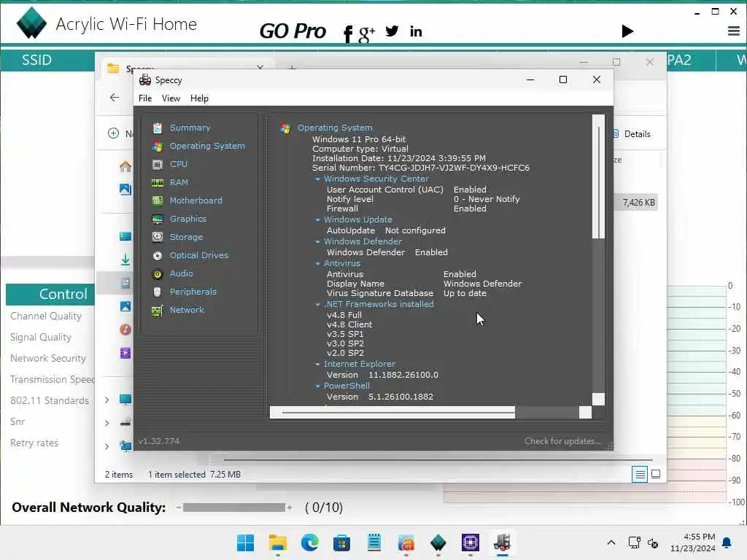Click the Speccy vertical scrollbar thumb

coord(598,176)
